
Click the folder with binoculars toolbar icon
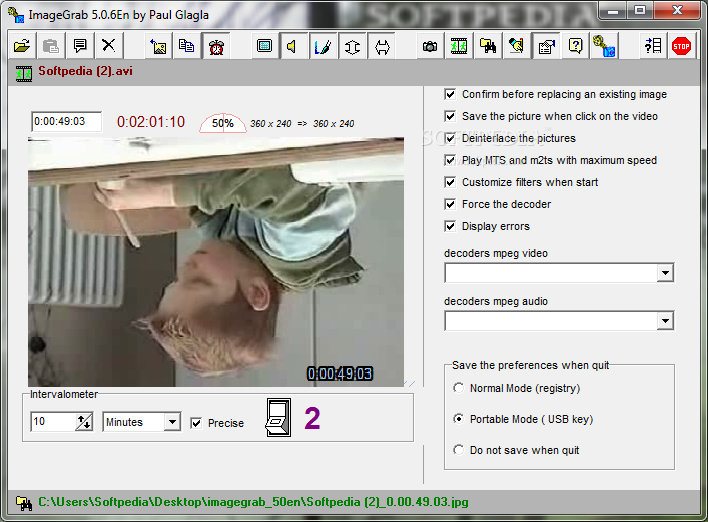tap(488, 46)
